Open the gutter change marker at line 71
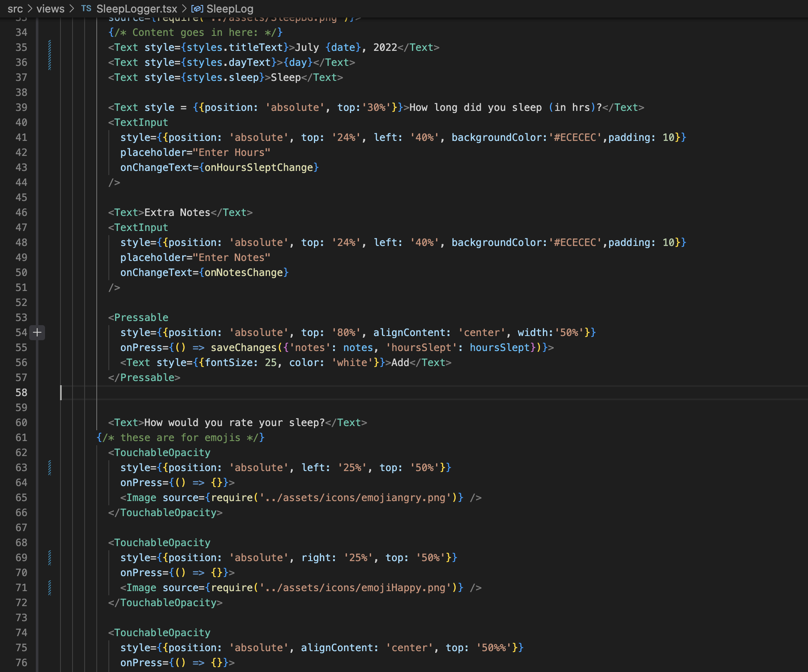The width and height of the screenshot is (808, 672). pos(50,587)
